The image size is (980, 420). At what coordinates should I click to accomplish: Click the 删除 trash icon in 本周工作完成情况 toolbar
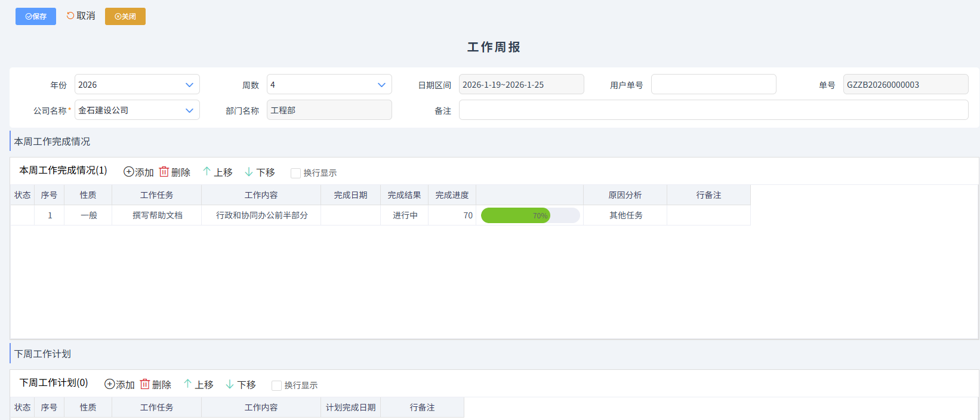click(164, 172)
